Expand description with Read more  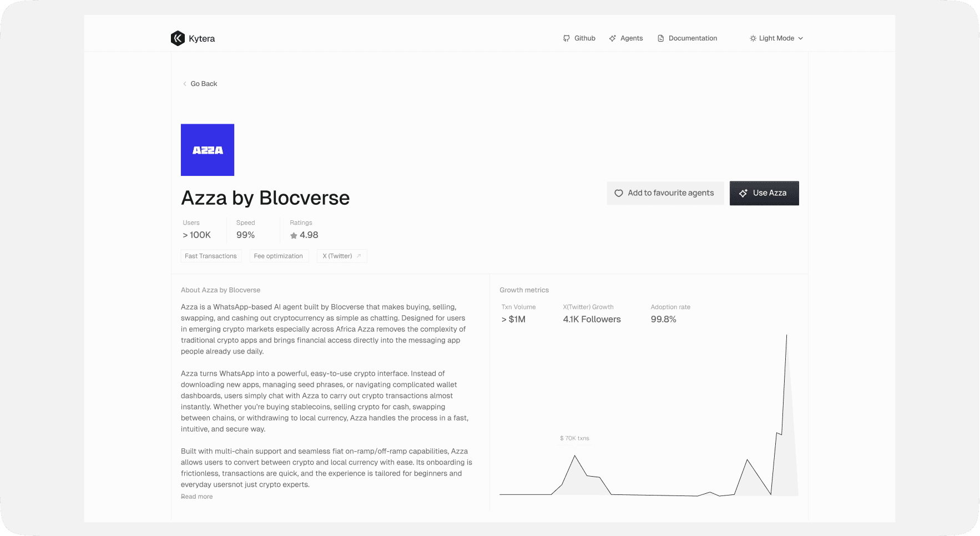196,497
